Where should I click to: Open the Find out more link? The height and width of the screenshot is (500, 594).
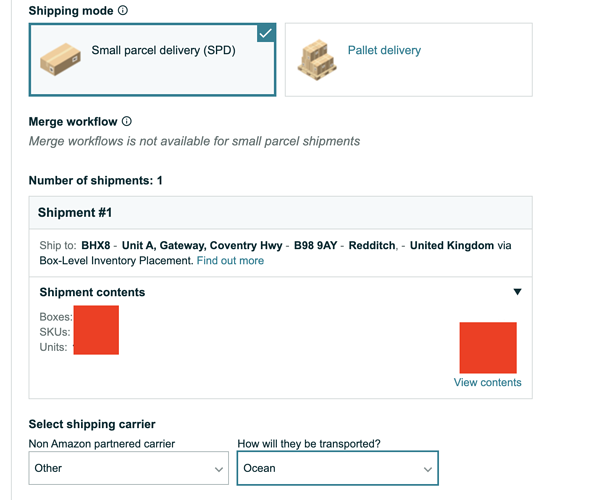tap(230, 261)
